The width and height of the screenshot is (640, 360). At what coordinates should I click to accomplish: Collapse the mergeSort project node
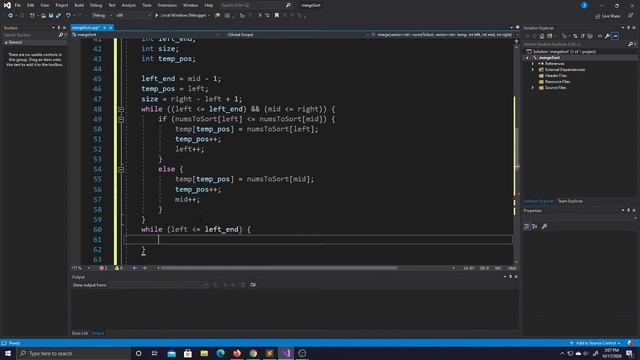[x=527, y=58]
